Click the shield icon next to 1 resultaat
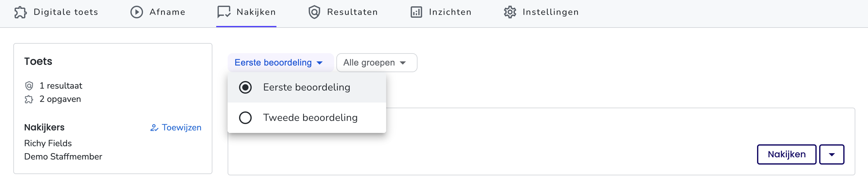Viewport: 868px width, 188px height. [x=29, y=86]
